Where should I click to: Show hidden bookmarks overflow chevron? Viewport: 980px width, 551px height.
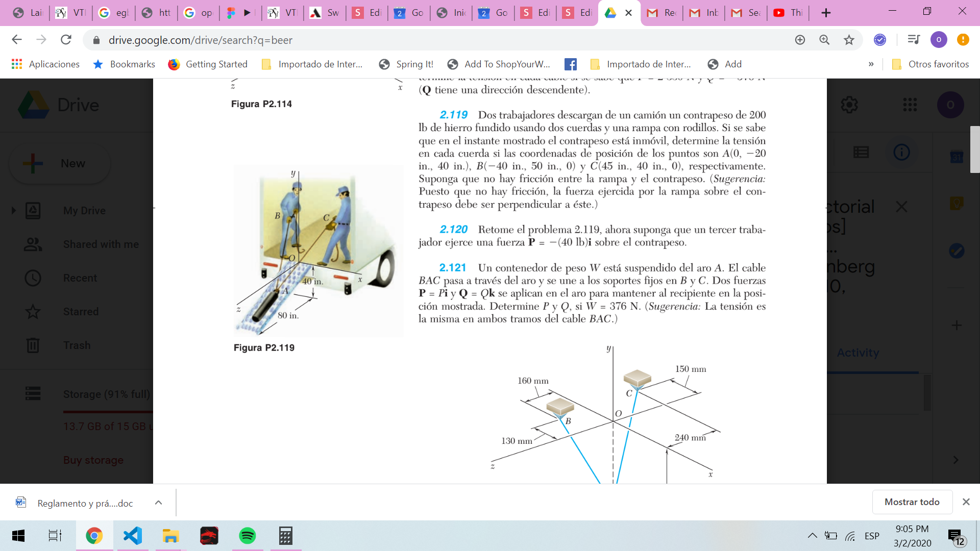click(x=871, y=64)
